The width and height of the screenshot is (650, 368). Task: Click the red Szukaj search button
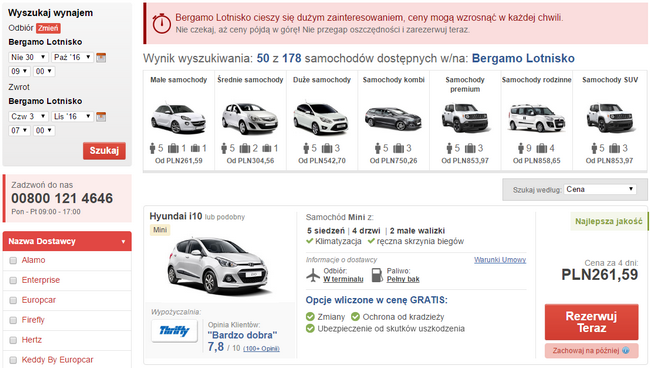point(104,151)
